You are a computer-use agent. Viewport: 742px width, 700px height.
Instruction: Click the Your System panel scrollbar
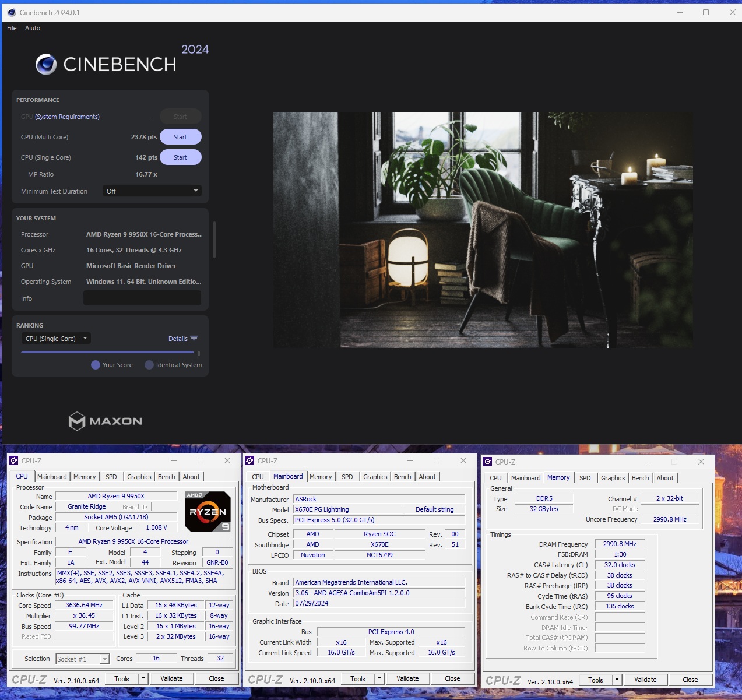(214, 240)
